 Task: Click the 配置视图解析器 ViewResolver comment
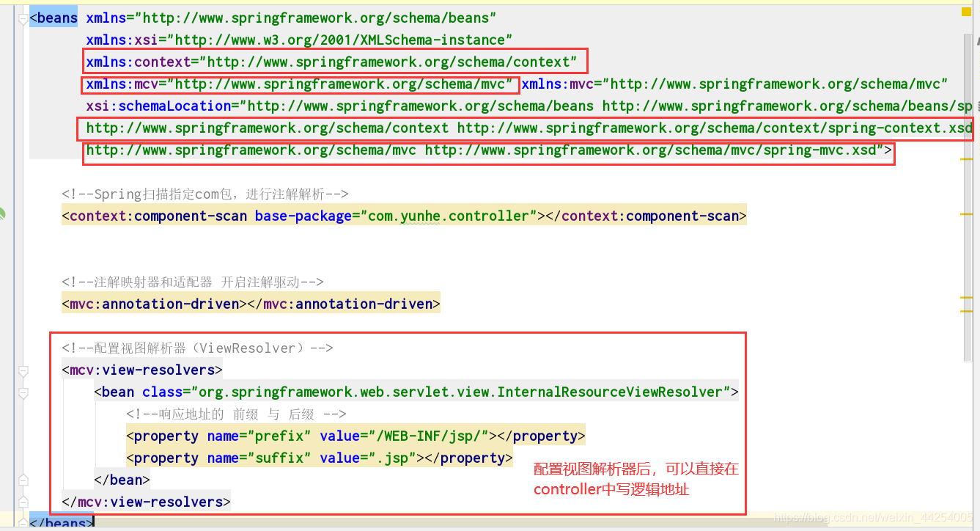(x=198, y=348)
